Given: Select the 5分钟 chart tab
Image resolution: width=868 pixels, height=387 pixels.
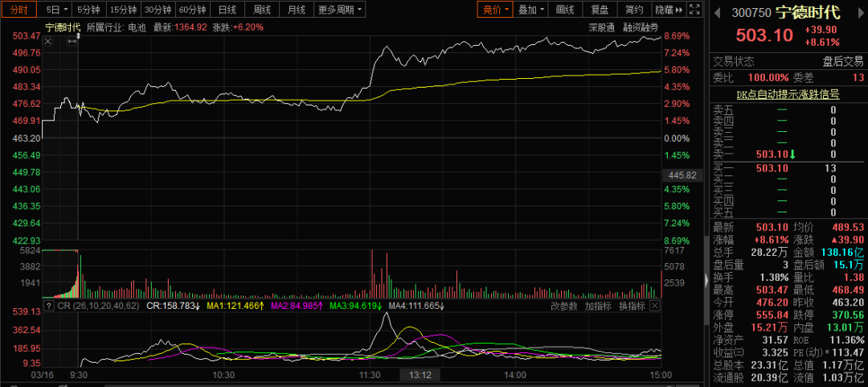Looking at the screenshot, I should (x=88, y=10).
